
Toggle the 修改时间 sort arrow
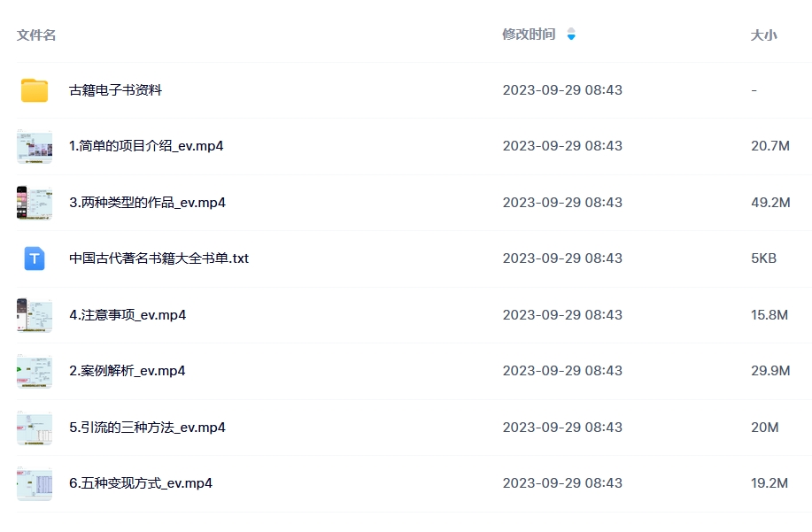(571, 35)
